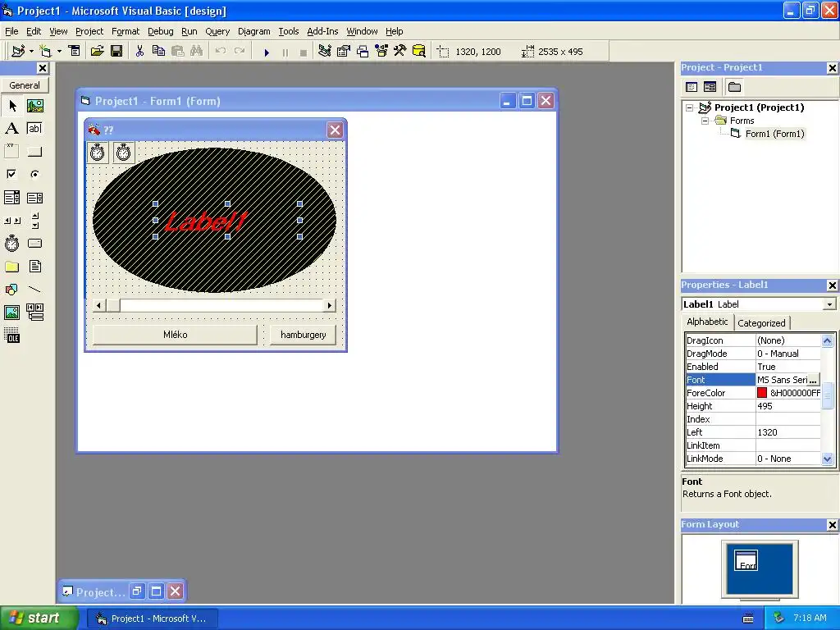Click the form's horizontal scrollbar right arrow
Screen dimensions: 840x630
330,305
